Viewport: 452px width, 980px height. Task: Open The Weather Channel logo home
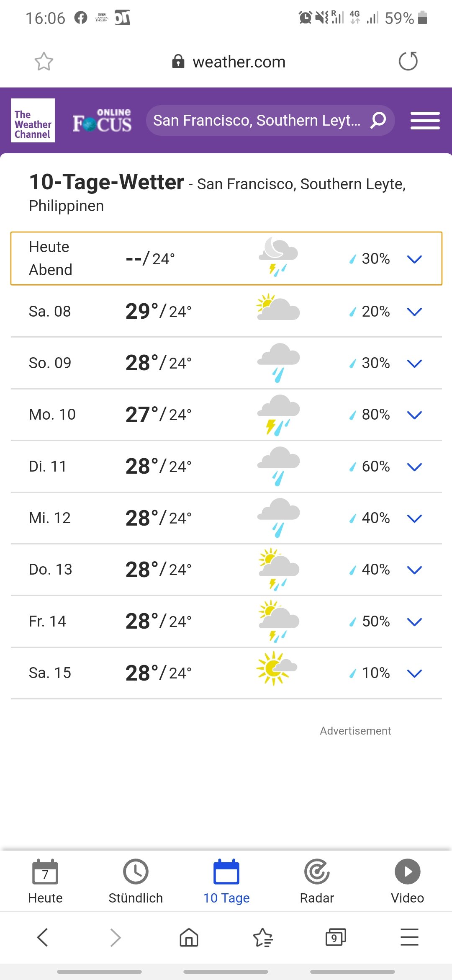point(33,121)
